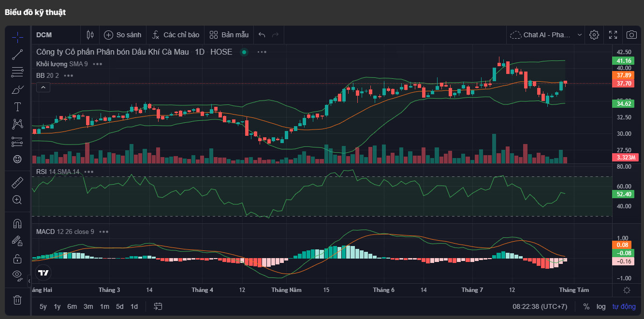Toggle percent scale on price axis

pyautogui.click(x=586, y=306)
